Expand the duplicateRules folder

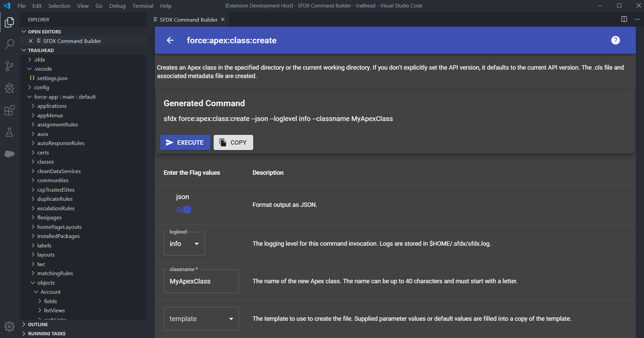tap(83, 199)
